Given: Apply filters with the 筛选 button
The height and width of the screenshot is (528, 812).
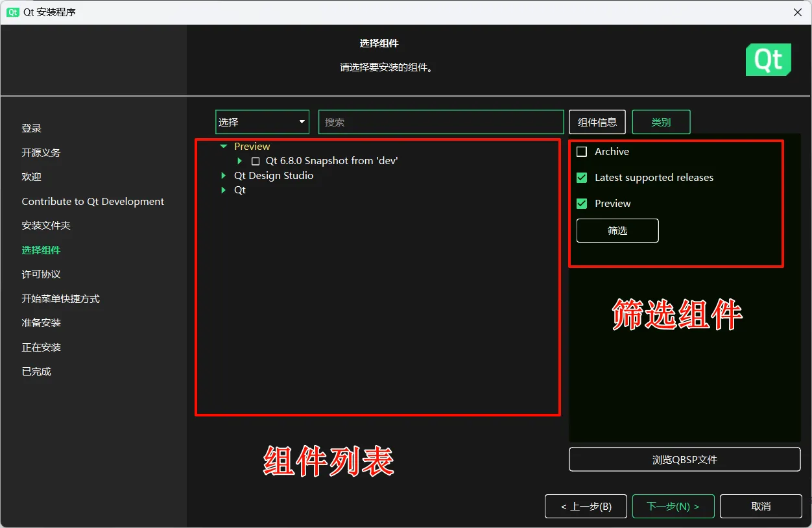Looking at the screenshot, I should click(617, 230).
